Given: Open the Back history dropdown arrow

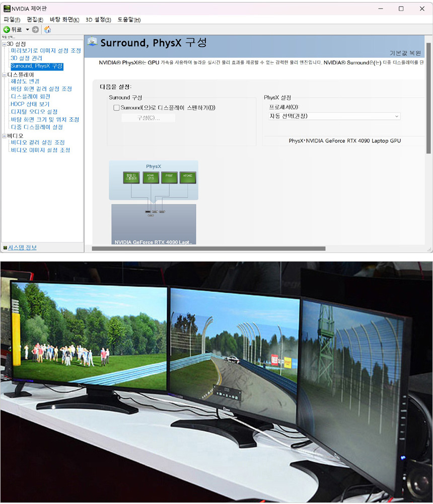Looking at the screenshot, I should tap(28, 30).
